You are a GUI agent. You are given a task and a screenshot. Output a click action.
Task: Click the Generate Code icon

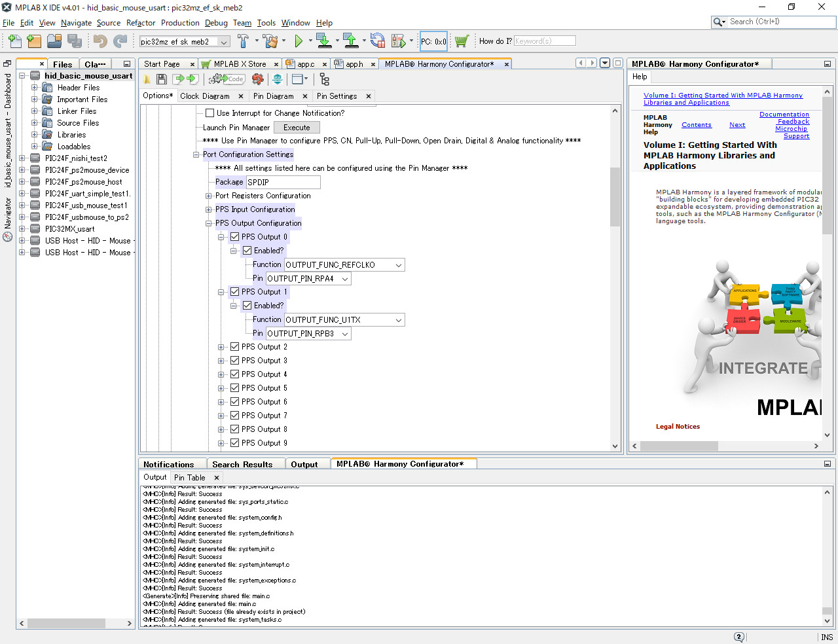pos(227,79)
